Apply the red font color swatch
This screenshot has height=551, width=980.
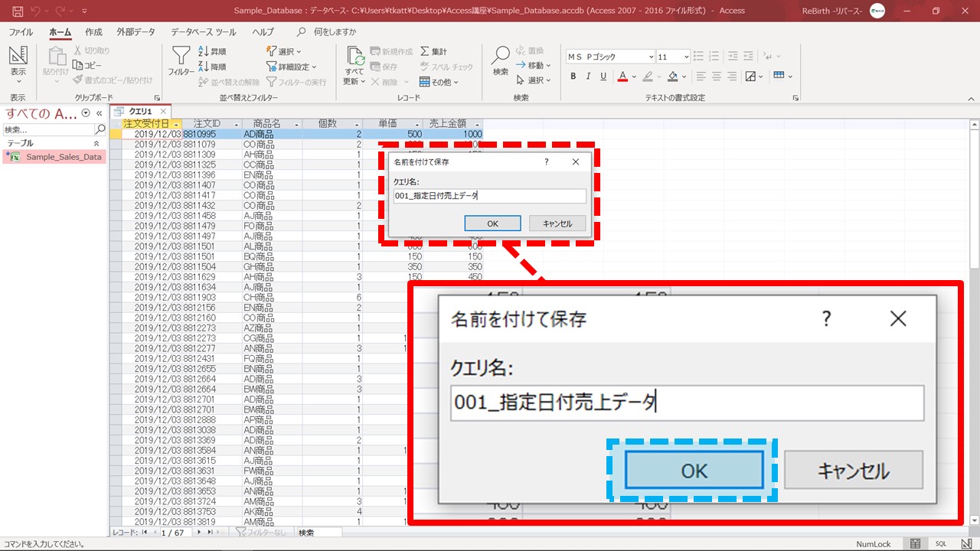(622, 77)
